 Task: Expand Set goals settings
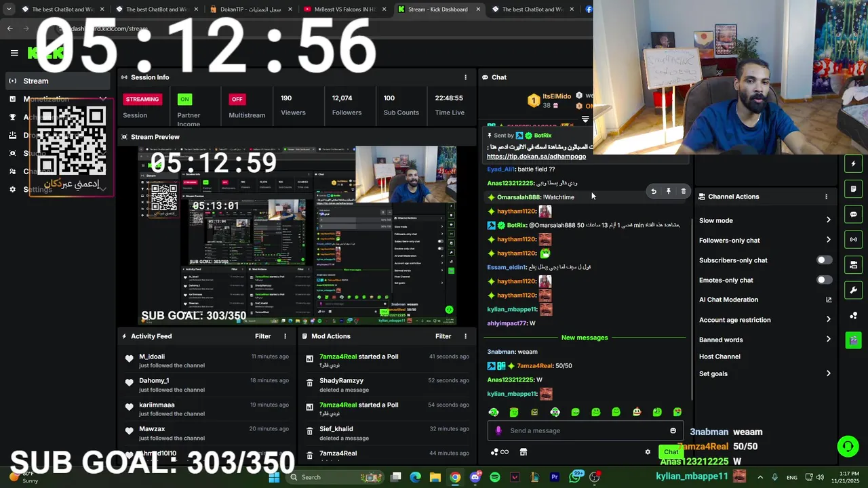pyautogui.click(x=828, y=373)
